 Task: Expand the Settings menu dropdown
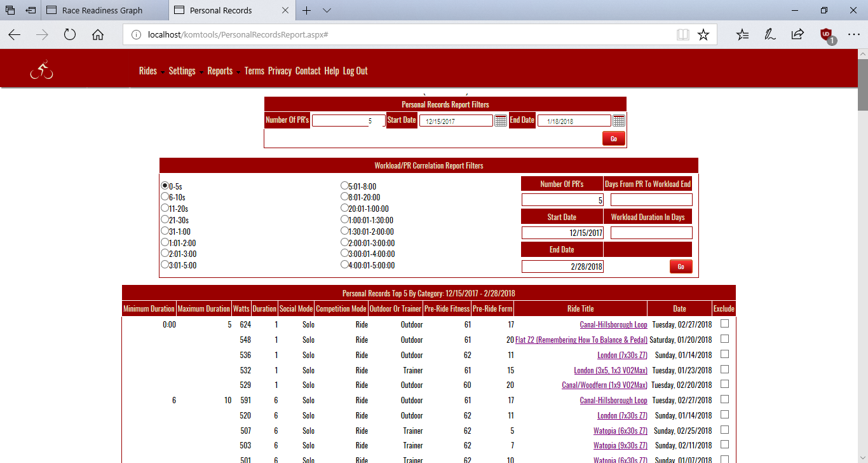pos(186,71)
